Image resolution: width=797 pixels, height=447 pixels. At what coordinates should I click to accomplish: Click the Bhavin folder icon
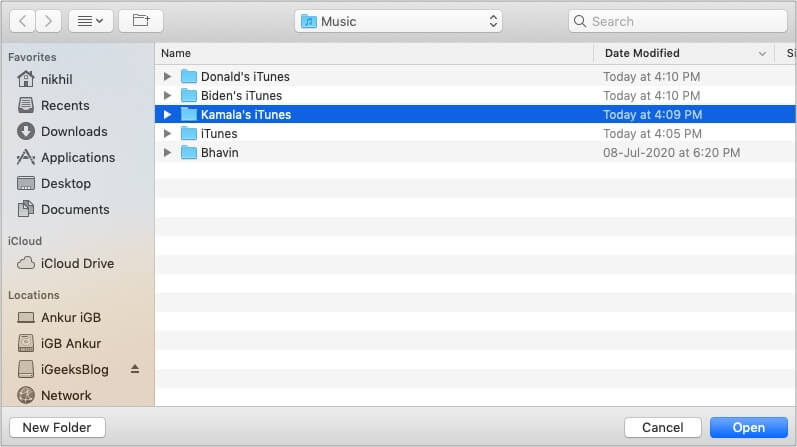point(189,152)
